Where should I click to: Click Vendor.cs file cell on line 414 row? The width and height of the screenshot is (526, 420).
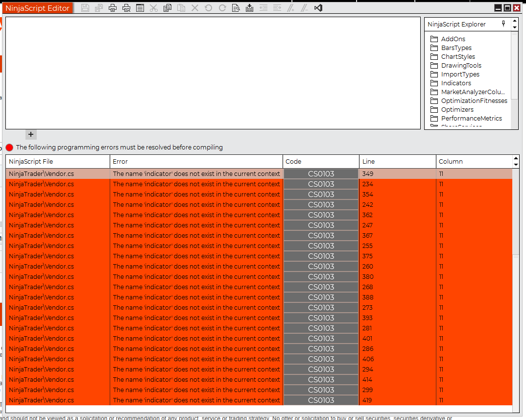(58, 380)
